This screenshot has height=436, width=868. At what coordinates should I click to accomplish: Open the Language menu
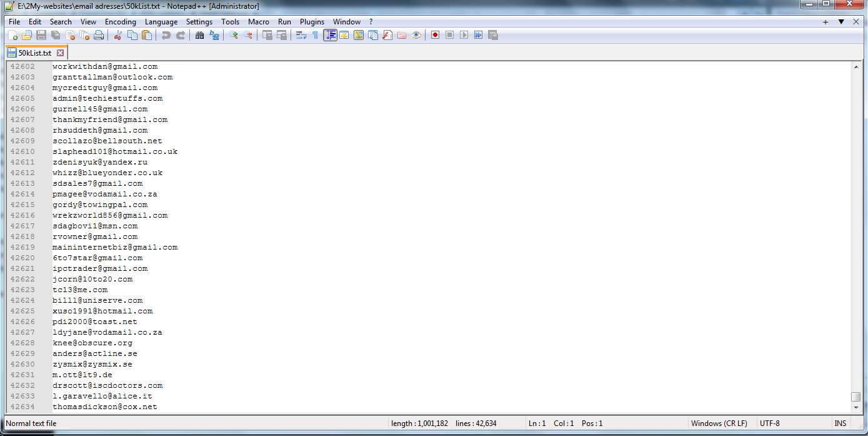pos(161,22)
